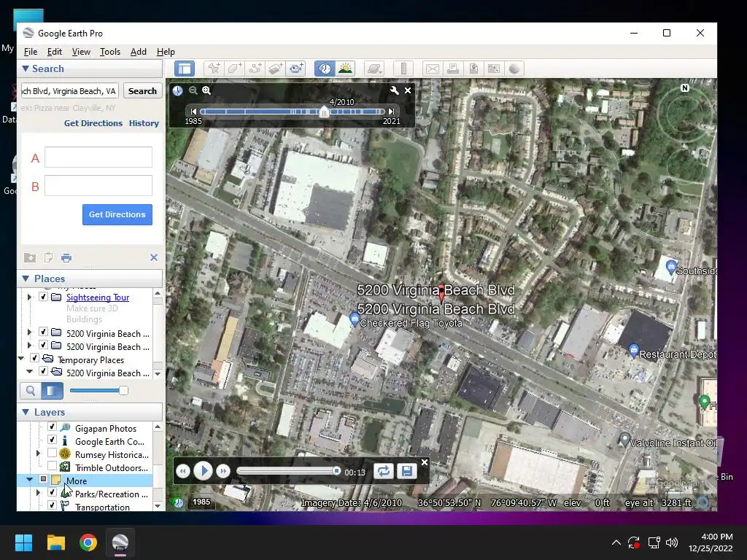
Task: Toggle the tour repeat loop button
Action: (384, 472)
